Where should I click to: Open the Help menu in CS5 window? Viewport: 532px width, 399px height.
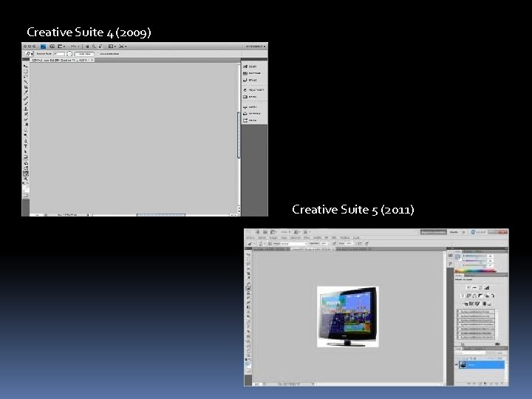(356, 237)
